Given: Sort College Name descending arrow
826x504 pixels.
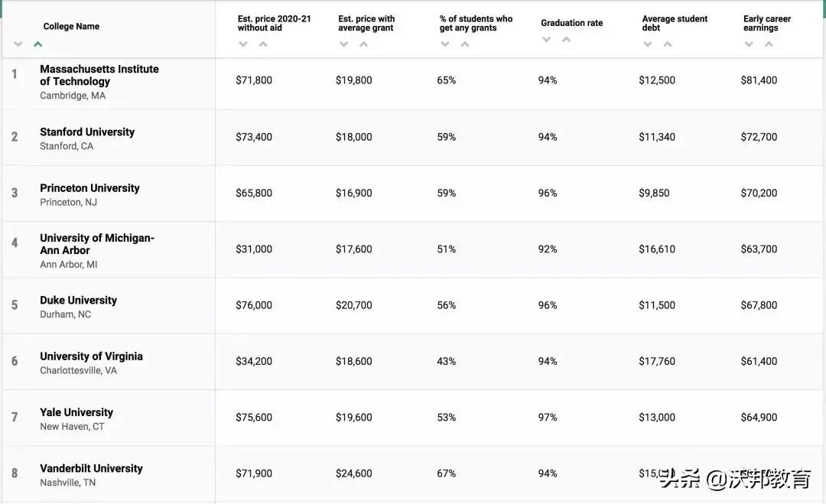Looking at the screenshot, I should point(18,44).
